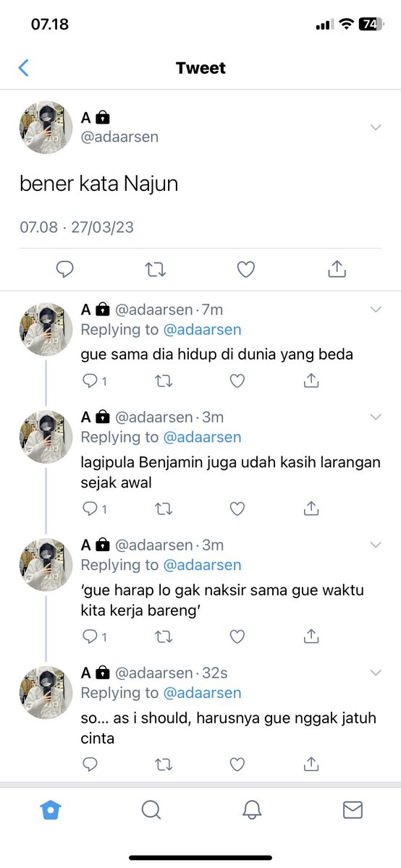
Task: Open chevron menu on 'Benjamin' reply
Action: click(376, 417)
